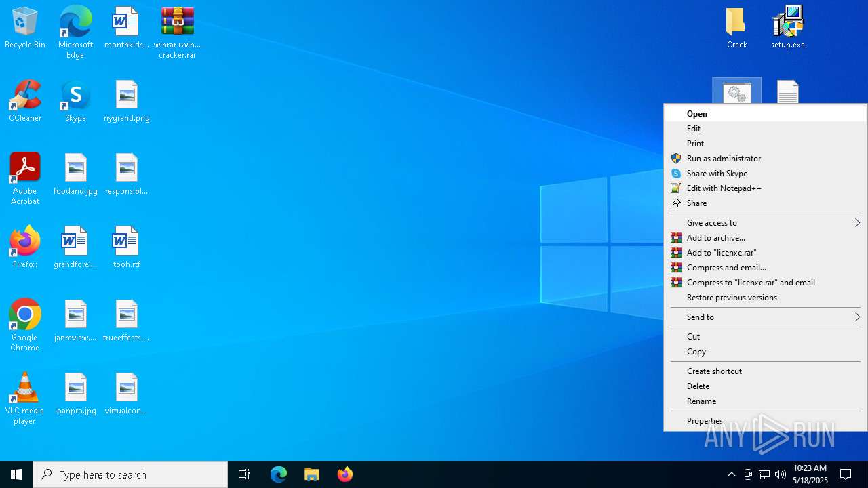This screenshot has height=488, width=868.
Task: Open File Explorer from the taskbar
Action: point(312,474)
